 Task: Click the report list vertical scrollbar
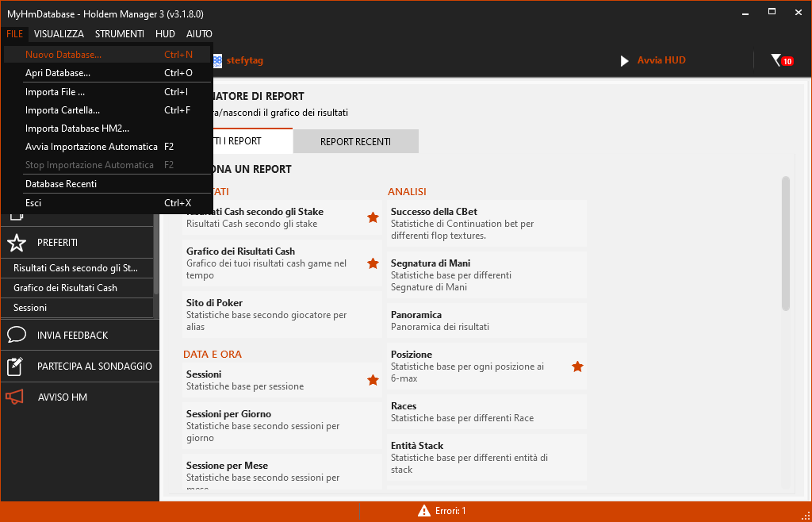click(x=786, y=244)
